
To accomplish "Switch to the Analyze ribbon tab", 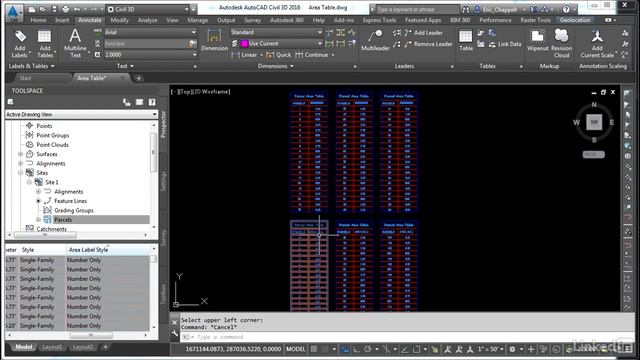I will (147, 20).
